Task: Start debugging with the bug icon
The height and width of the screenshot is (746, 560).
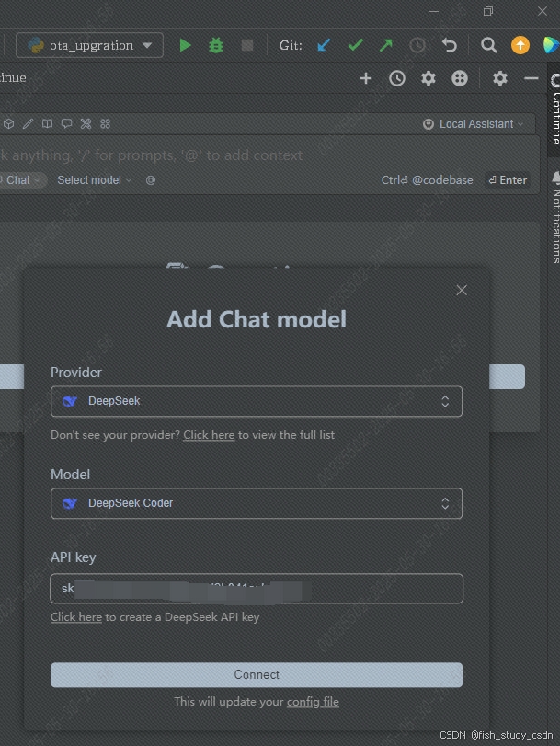Action: point(216,46)
